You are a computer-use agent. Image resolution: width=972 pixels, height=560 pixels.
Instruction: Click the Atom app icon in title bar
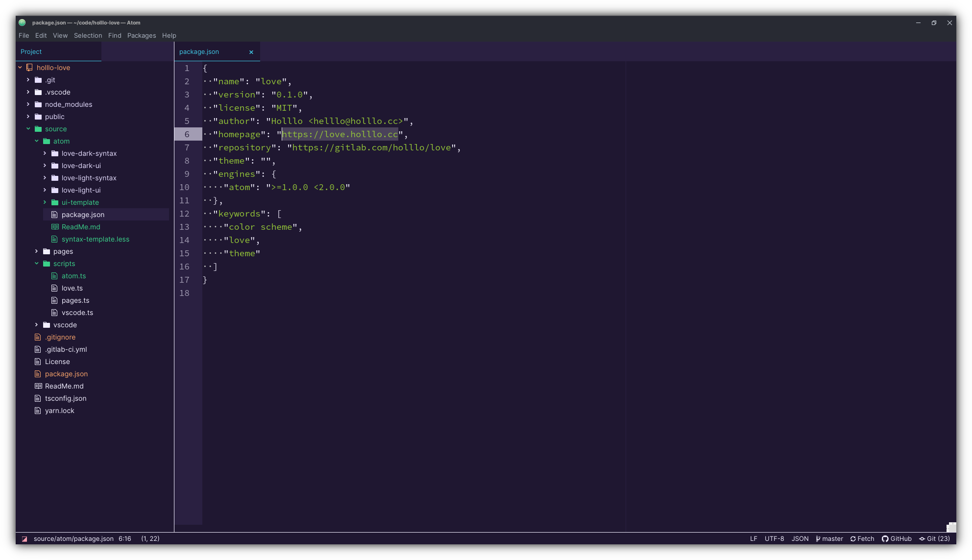22,23
